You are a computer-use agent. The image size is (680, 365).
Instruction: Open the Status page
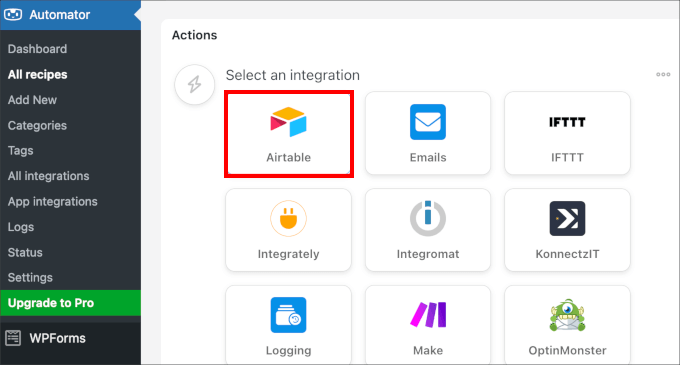(x=25, y=252)
